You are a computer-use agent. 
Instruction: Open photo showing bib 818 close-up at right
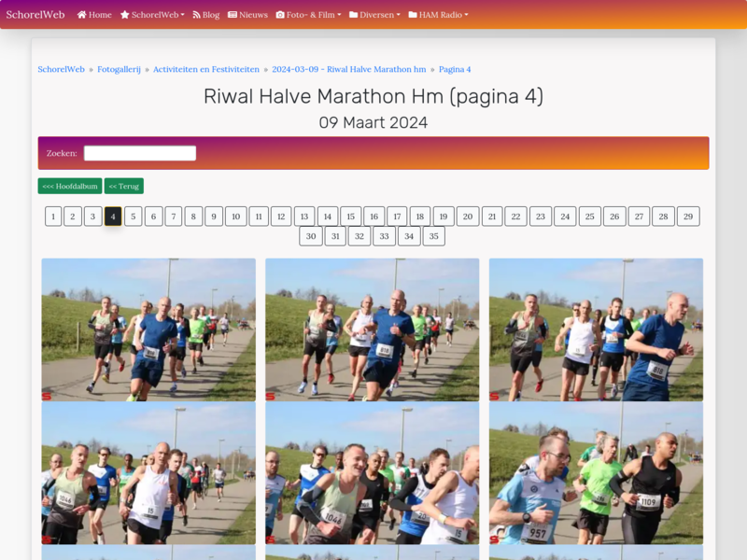[596, 329]
